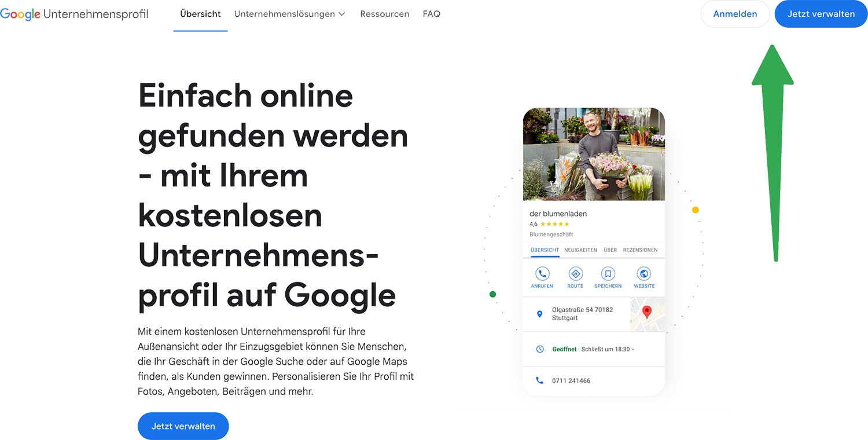
Task: Switch to the Rezensionen tab
Action: click(640, 250)
